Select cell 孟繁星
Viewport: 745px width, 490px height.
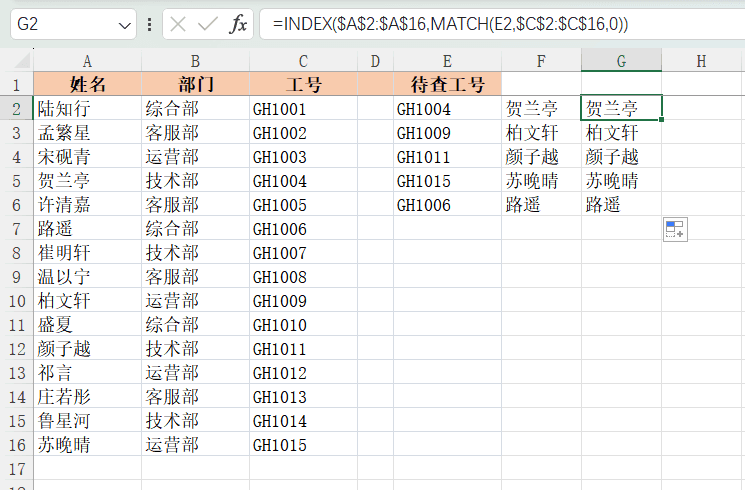click(x=87, y=132)
